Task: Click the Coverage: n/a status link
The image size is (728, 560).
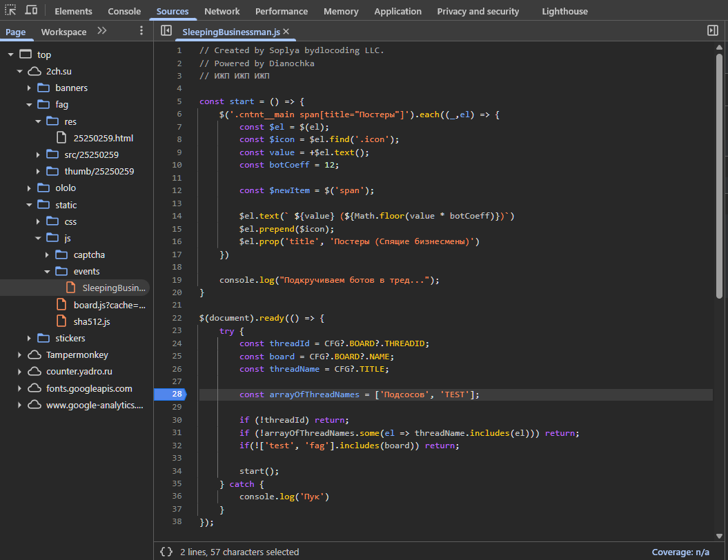Action: point(682,552)
